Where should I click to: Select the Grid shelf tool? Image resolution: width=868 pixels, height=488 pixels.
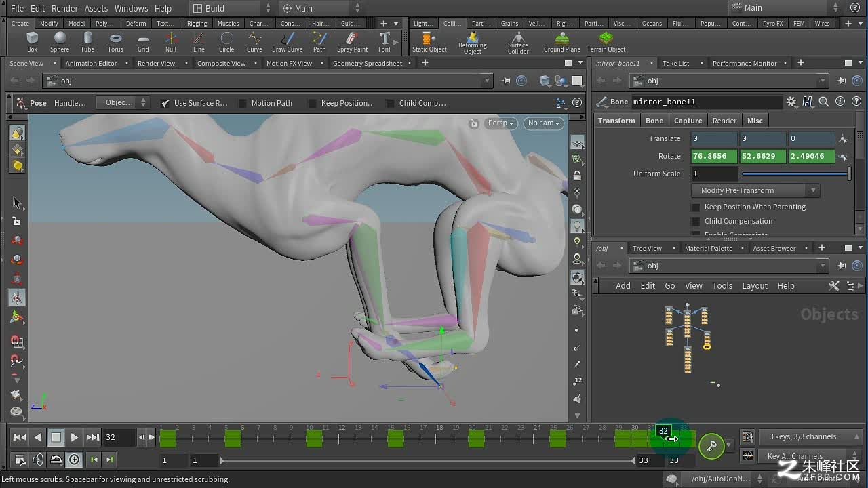143,42
